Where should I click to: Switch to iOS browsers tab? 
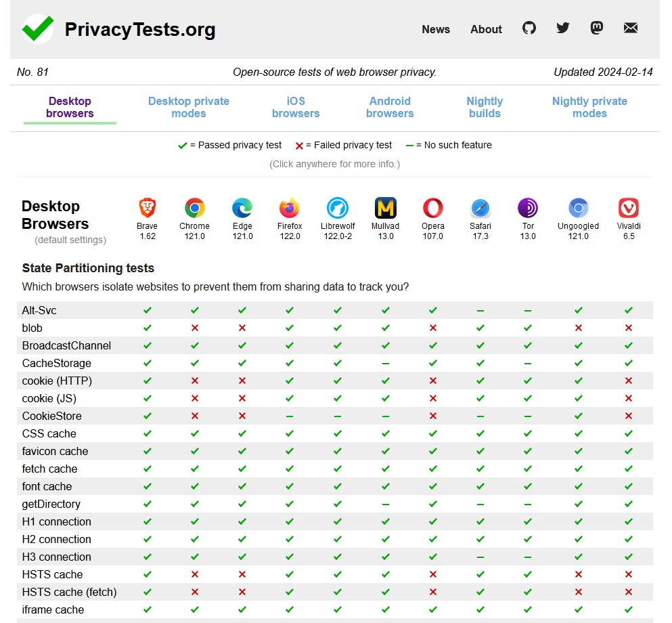coord(296,107)
